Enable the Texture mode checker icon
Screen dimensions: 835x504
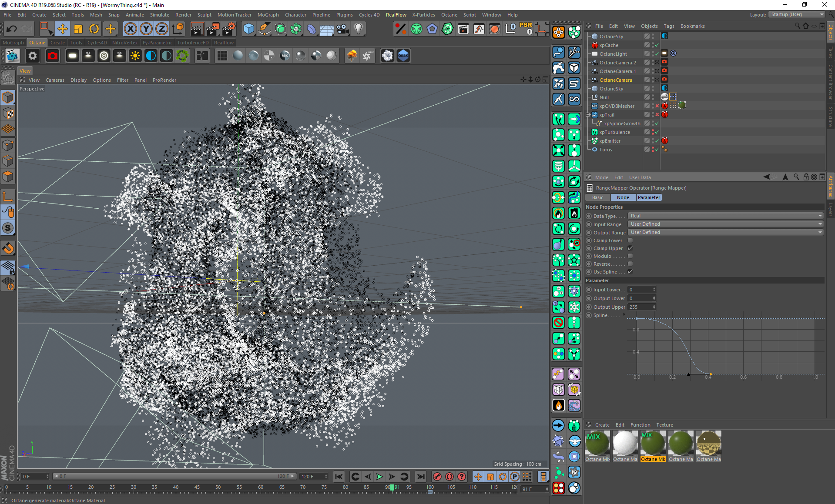pos(8,113)
